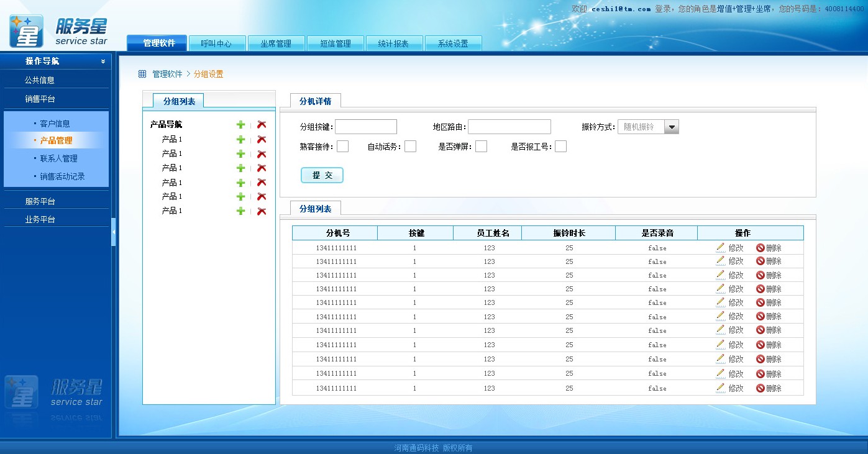Select 分组列表 tab above the extension table
Viewport: 868px width, 454px height.
[x=315, y=209]
